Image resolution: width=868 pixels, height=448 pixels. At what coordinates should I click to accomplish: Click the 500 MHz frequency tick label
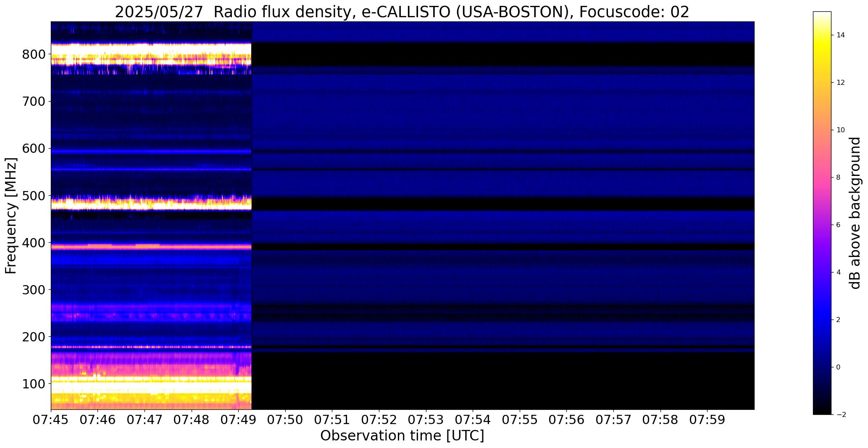point(34,196)
